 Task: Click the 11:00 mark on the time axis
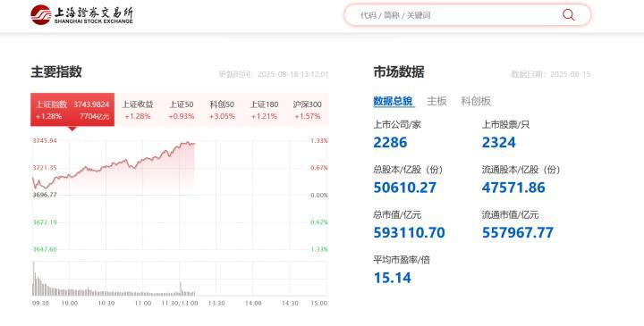click(143, 303)
